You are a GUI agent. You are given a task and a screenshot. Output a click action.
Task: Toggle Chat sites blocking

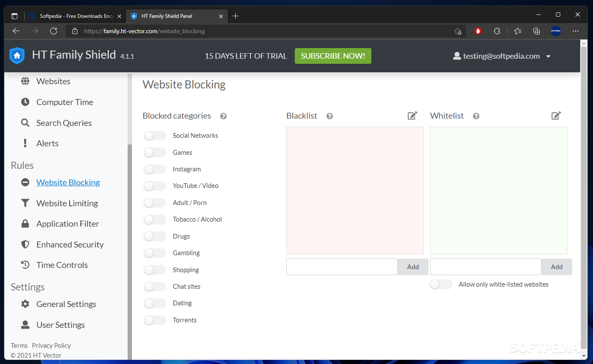155,287
